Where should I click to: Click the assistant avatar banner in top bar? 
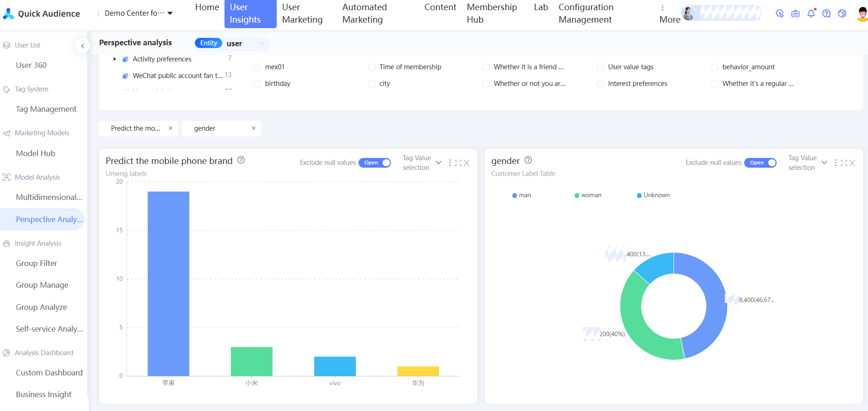(721, 13)
